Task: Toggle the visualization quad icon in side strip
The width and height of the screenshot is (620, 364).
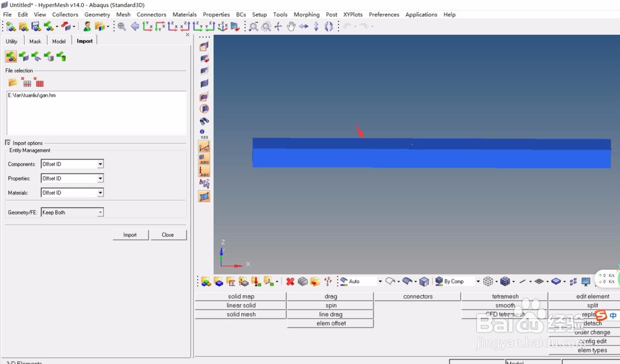Action: [204, 196]
